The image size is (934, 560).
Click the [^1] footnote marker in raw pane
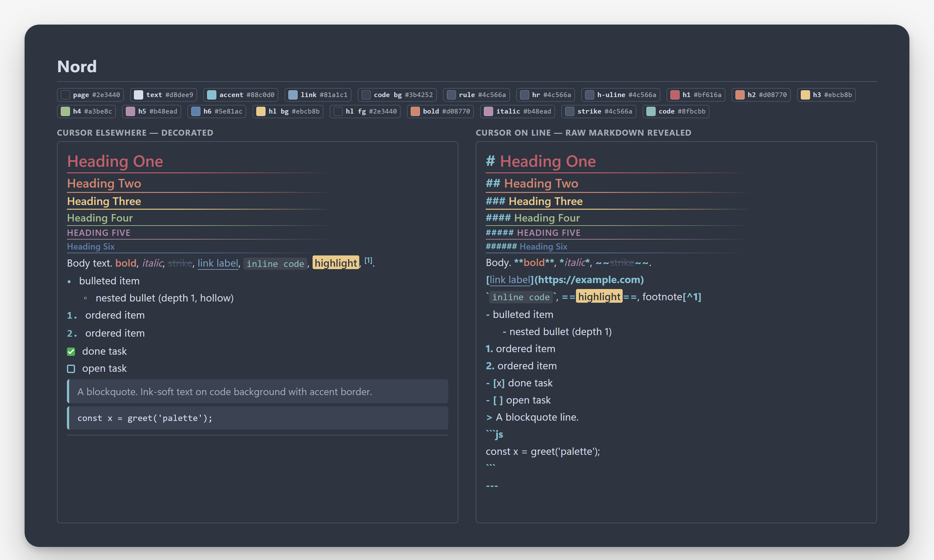pyautogui.click(x=692, y=297)
